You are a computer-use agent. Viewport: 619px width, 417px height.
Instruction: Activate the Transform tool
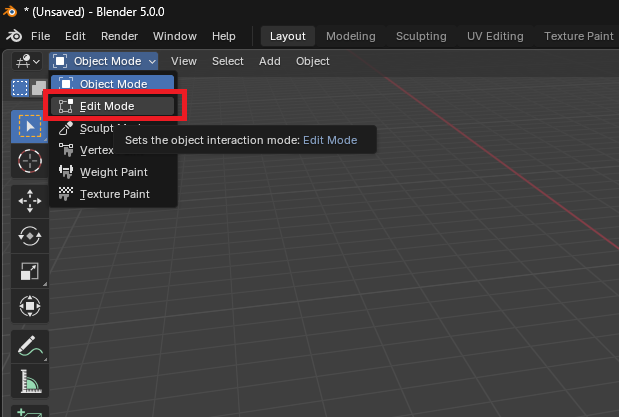pos(29,306)
